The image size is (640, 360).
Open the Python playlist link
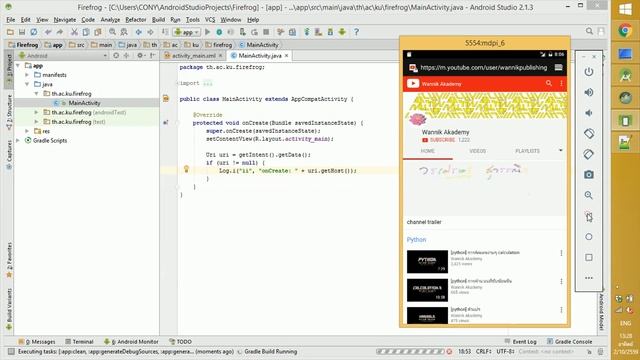click(x=416, y=240)
